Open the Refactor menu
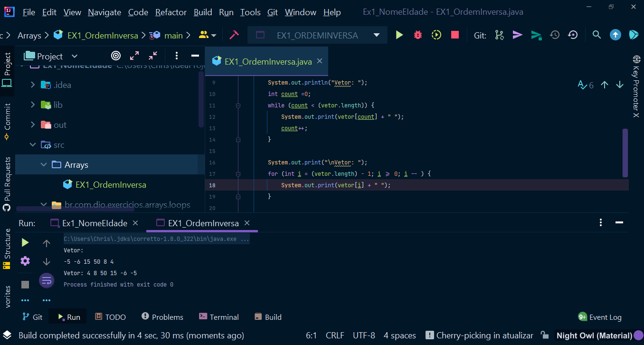Image resolution: width=644 pixels, height=345 pixels. click(x=171, y=12)
